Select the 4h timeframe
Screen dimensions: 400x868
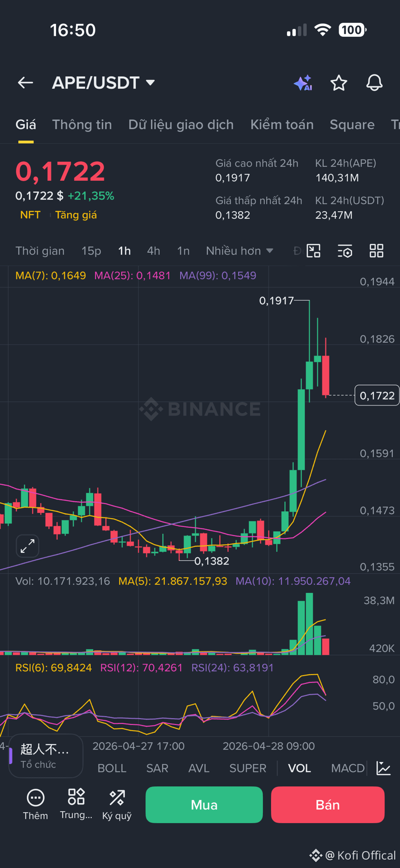154,251
